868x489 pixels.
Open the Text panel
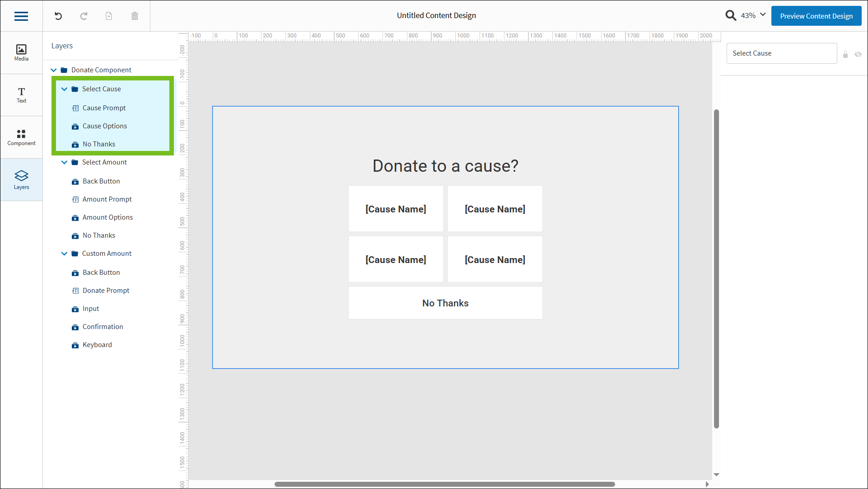[21, 95]
